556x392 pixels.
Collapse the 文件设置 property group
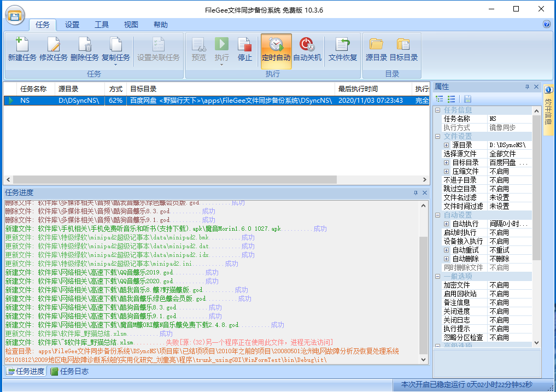tap(437, 136)
